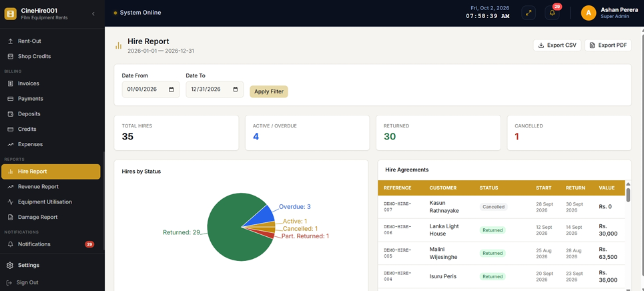
Task: Click the CineHire001 film logo icon
Action: tap(10, 13)
